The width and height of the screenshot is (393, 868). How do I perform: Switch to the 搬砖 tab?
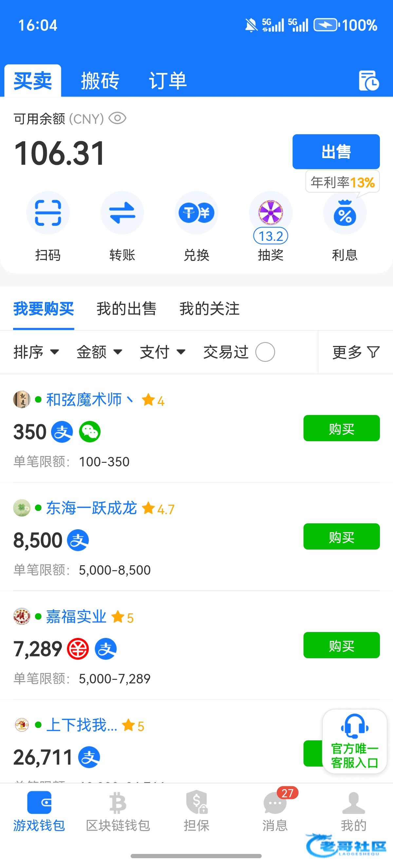[x=100, y=81]
